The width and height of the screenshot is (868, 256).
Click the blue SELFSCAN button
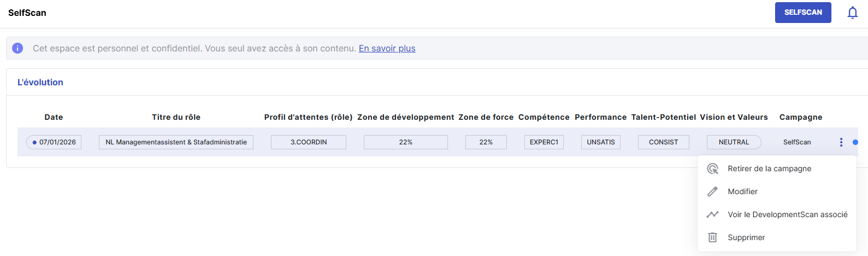click(803, 13)
